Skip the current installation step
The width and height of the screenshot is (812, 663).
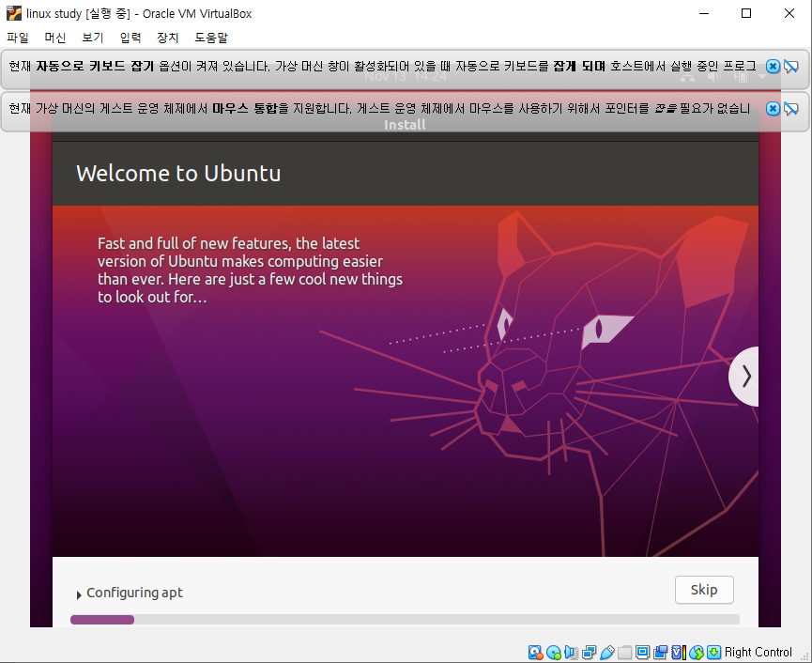[x=704, y=590]
